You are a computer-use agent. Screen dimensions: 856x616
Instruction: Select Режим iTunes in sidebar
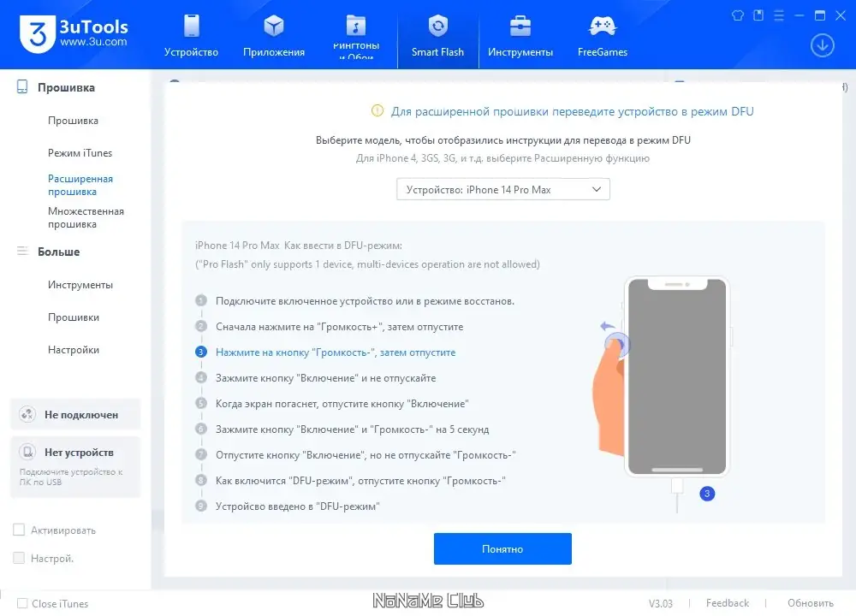80,153
